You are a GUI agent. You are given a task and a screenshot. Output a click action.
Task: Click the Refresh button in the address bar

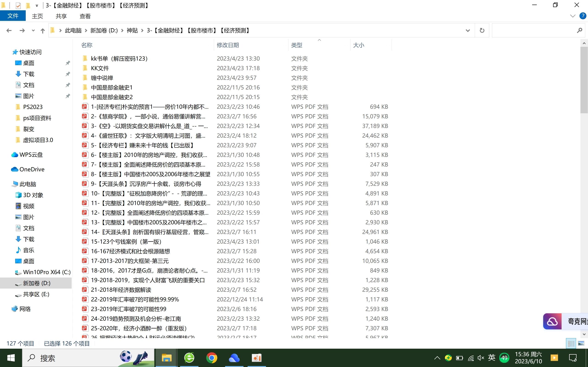[482, 30]
